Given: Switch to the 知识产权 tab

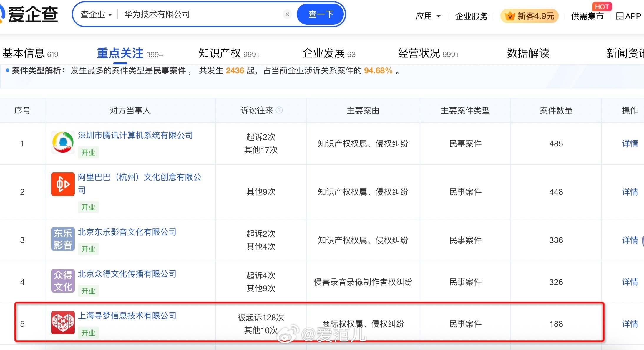Looking at the screenshot, I should tap(229, 53).
